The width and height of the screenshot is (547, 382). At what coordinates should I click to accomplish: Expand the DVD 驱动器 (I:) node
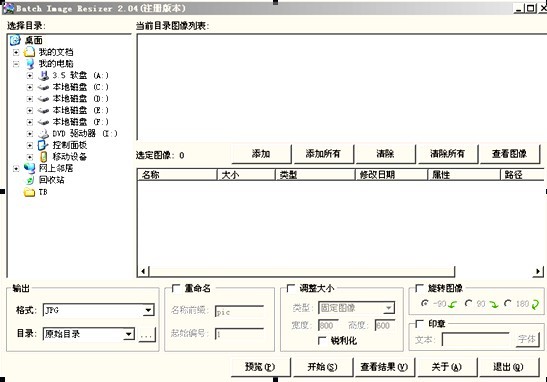[x=30, y=134]
